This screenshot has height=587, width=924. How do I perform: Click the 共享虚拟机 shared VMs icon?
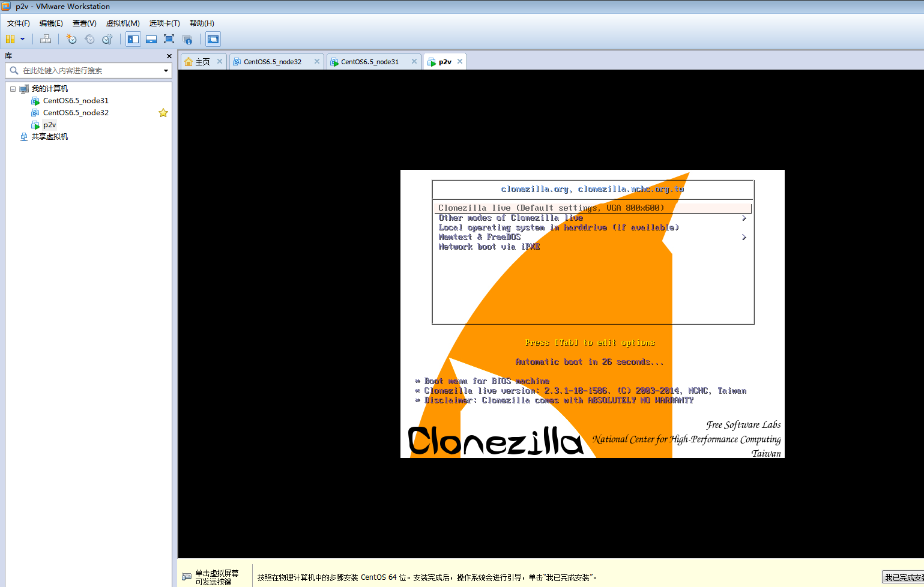(24, 137)
